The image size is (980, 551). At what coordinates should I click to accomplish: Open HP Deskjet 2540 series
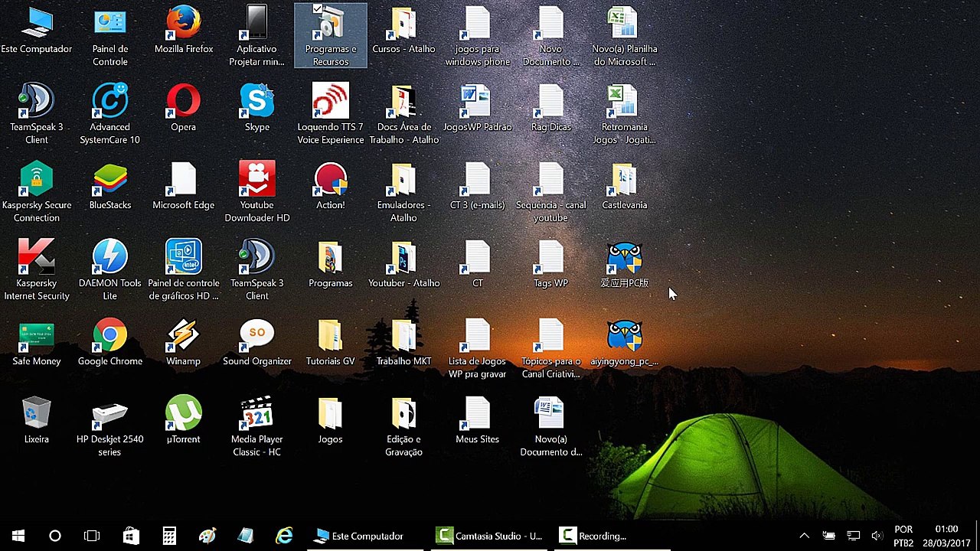pos(109,426)
